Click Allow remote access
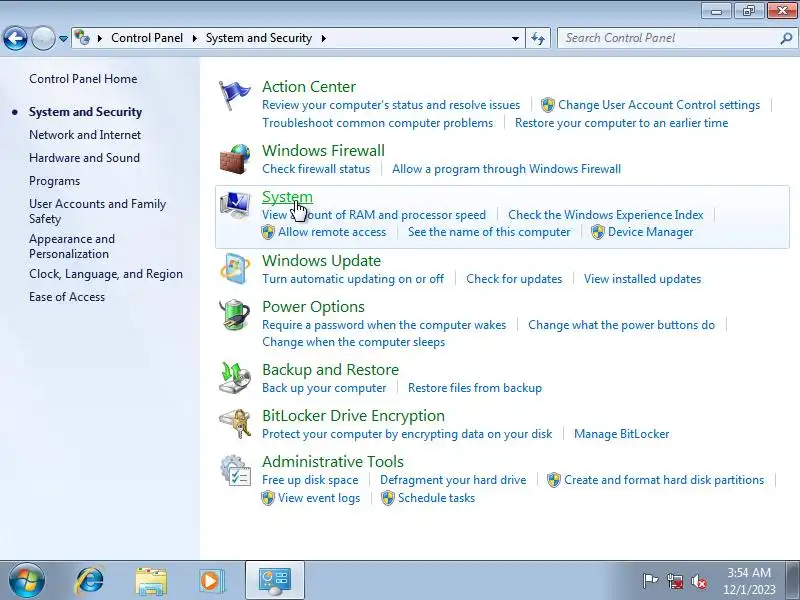This screenshot has width=800, height=600. tap(332, 232)
